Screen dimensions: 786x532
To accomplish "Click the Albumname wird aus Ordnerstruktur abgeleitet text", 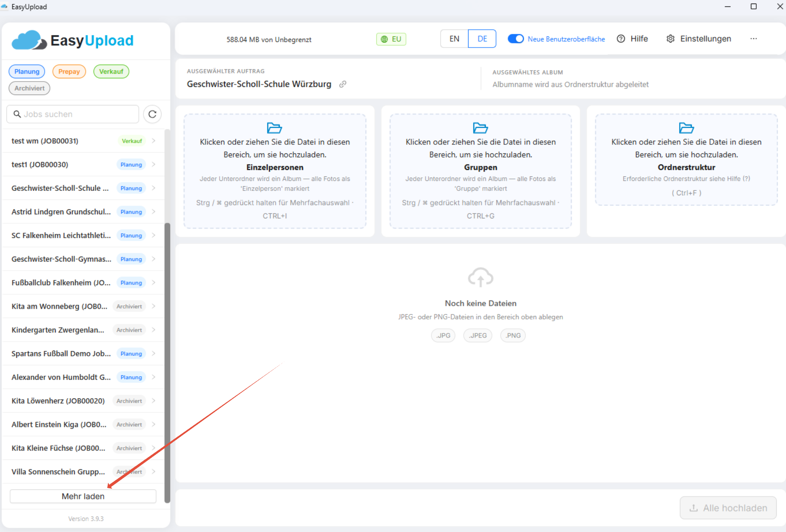I will [570, 84].
